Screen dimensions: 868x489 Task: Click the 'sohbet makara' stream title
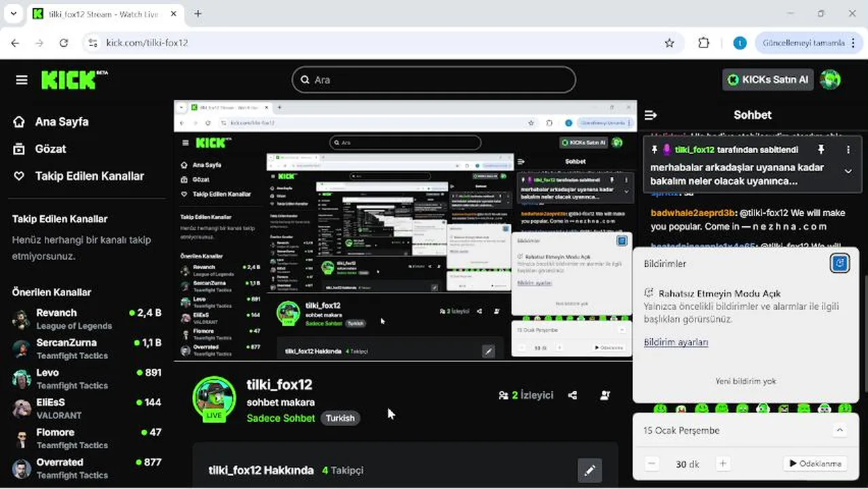coord(281,402)
